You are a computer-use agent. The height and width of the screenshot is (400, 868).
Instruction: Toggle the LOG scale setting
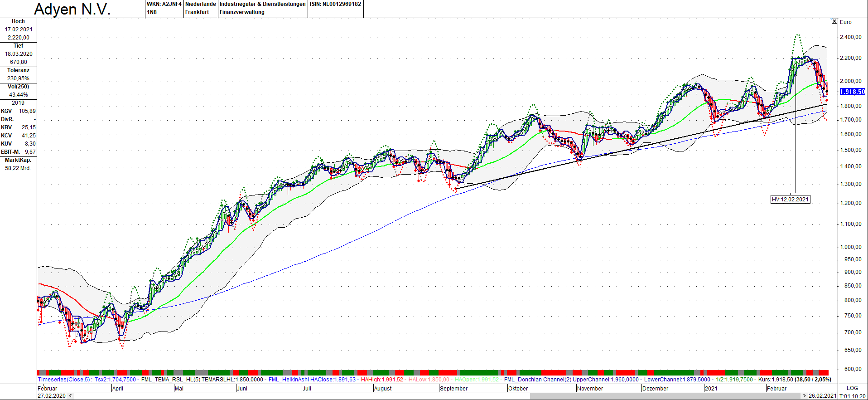(852, 388)
